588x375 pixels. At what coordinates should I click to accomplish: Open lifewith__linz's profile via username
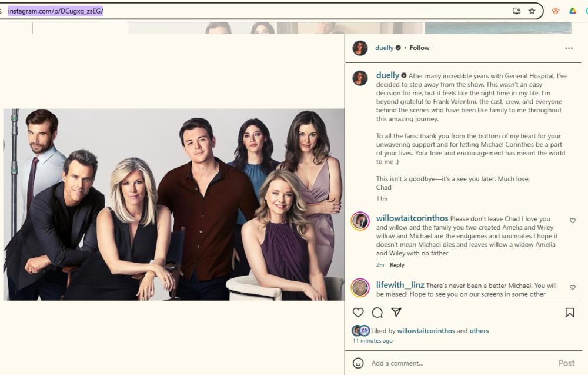coord(400,285)
